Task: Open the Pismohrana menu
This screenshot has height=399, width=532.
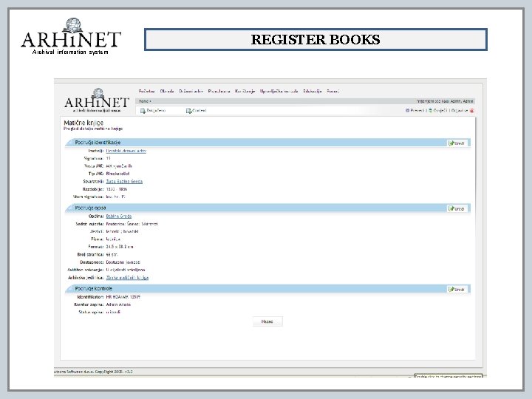Action: click(x=219, y=92)
